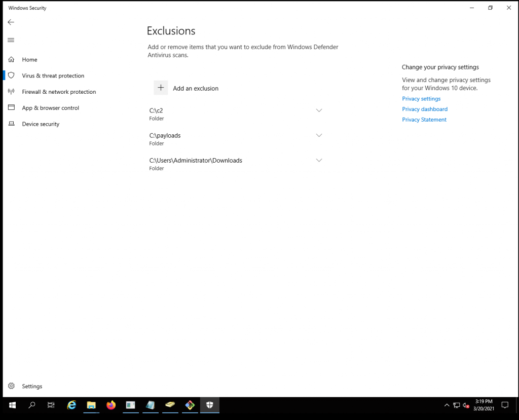The image size is (519, 420).
Task: Select the Virus & threat protection shield icon
Action: click(11, 75)
